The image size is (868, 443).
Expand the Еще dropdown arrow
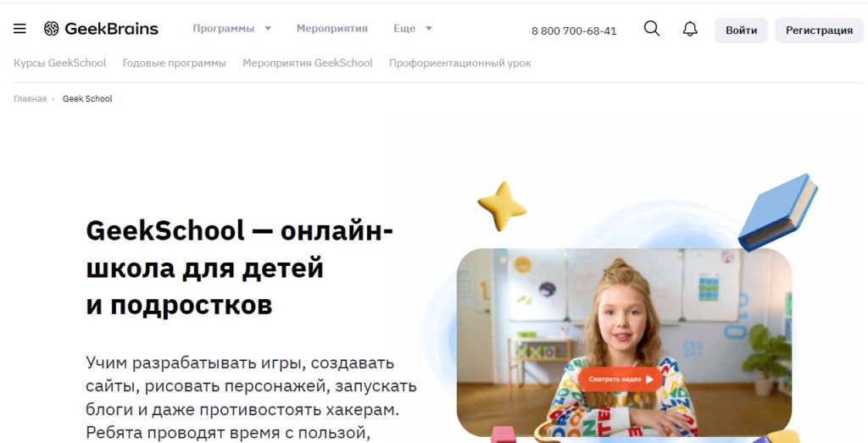click(428, 28)
